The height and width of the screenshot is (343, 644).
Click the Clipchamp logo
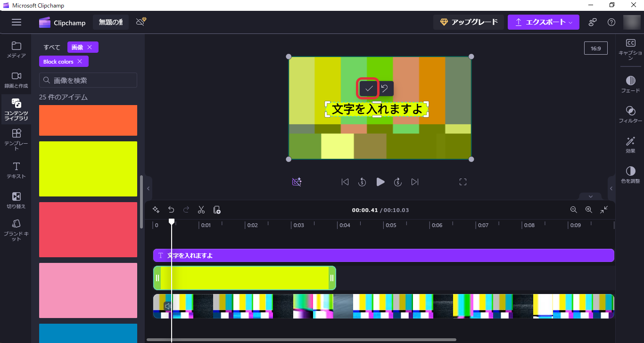click(x=62, y=22)
